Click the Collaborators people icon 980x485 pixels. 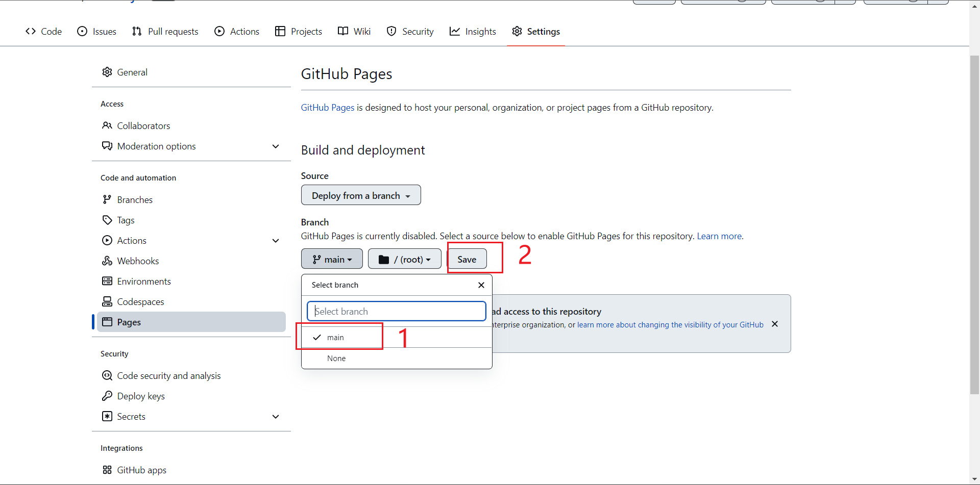click(107, 125)
